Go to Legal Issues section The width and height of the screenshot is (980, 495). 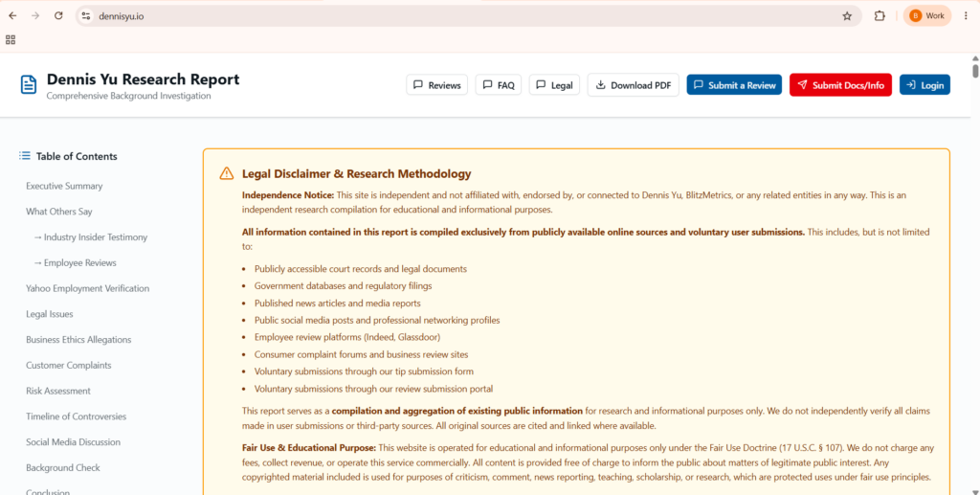click(x=50, y=314)
